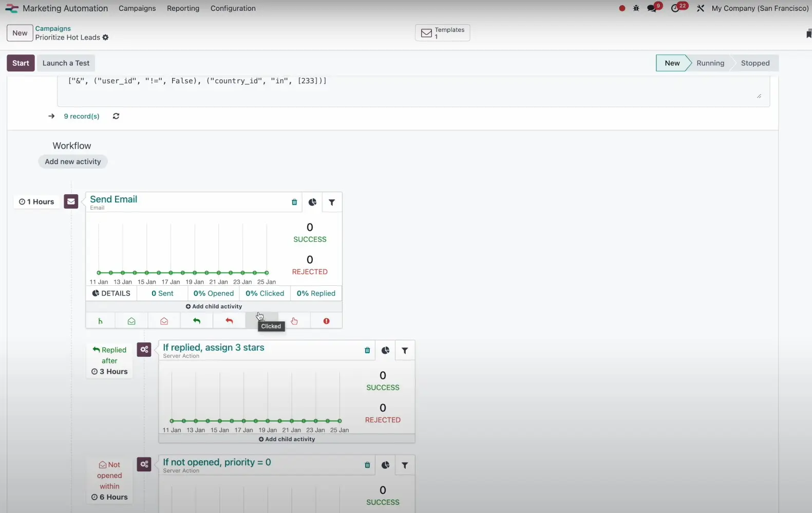
Task: Open the 9 record(s) link
Action: coord(82,116)
